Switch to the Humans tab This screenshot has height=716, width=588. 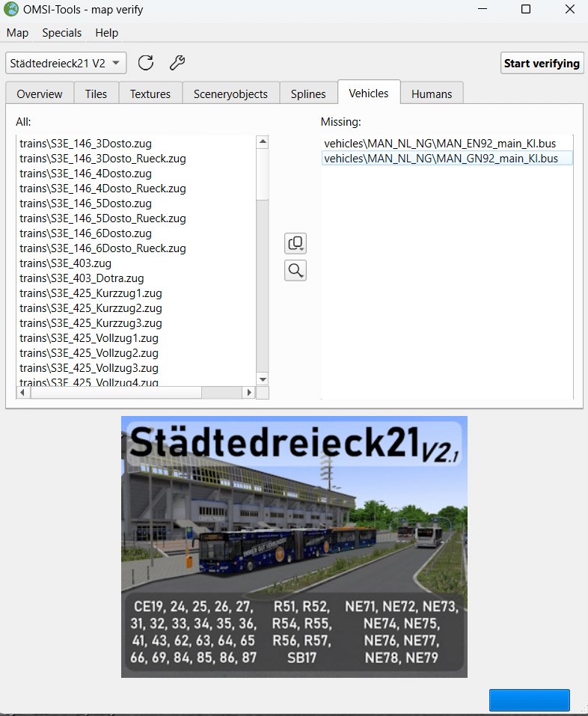click(x=432, y=94)
